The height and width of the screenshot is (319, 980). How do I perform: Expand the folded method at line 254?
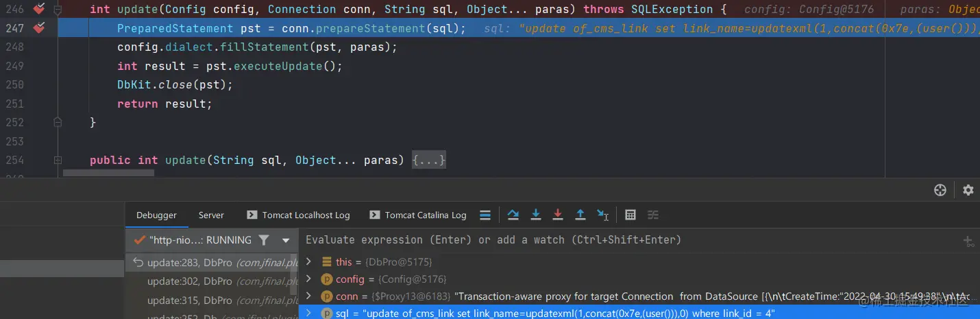pos(58,160)
